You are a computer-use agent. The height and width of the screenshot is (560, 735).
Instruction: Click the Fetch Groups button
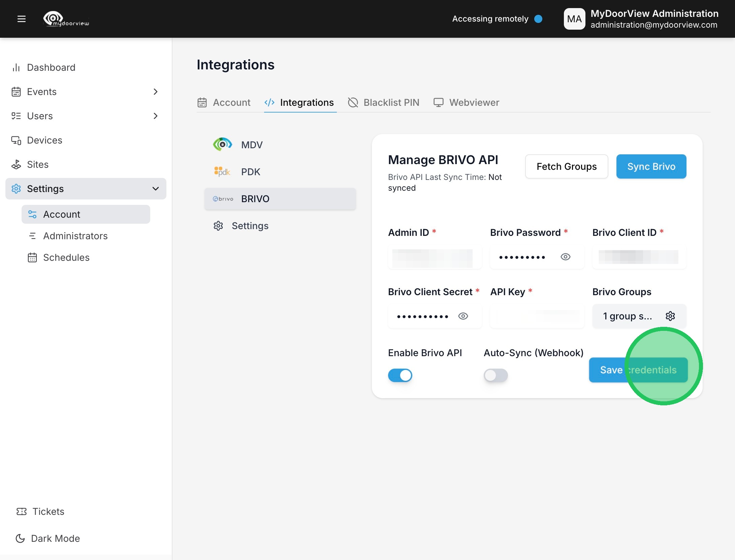point(566,166)
